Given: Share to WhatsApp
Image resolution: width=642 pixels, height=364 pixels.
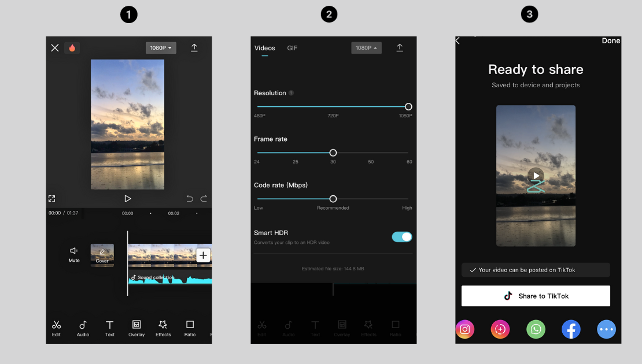Looking at the screenshot, I should click(536, 329).
